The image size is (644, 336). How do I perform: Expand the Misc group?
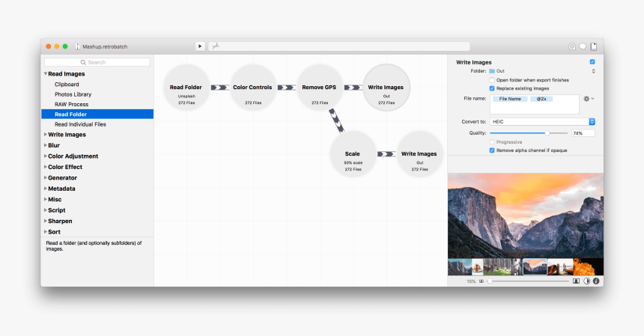coord(45,199)
